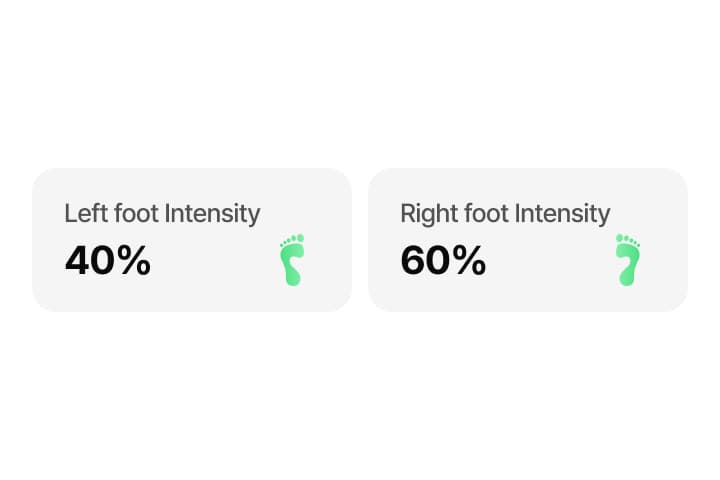Click the word "foot" in the left card

coord(135,213)
